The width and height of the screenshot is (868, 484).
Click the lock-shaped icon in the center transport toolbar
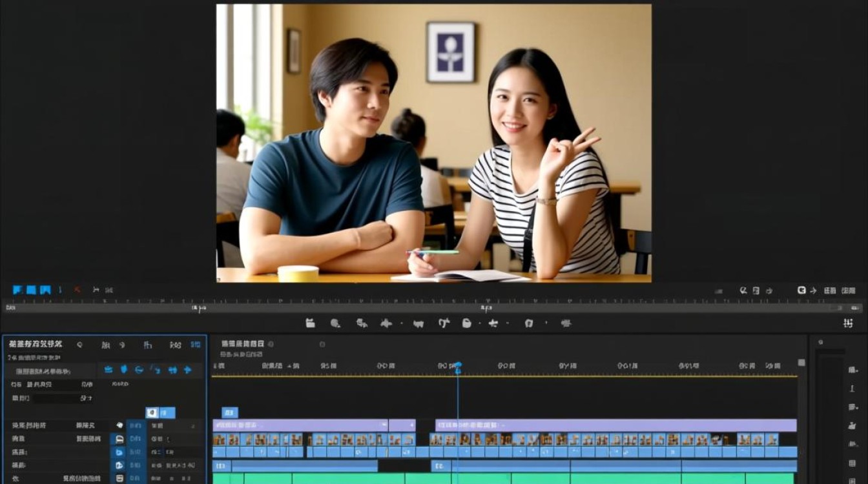point(466,323)
